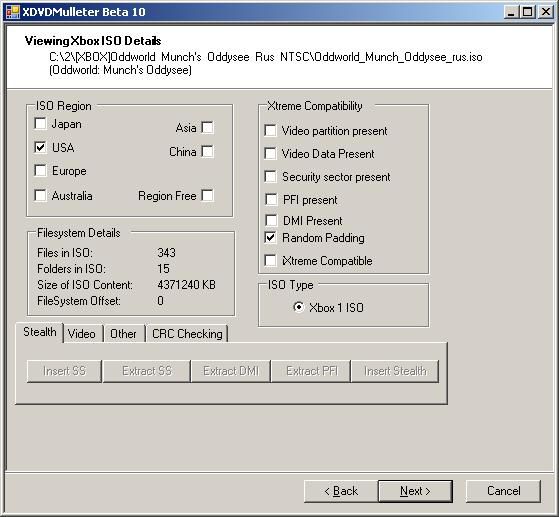Enable the Asia region checkbox

click(x=207, y=127)
